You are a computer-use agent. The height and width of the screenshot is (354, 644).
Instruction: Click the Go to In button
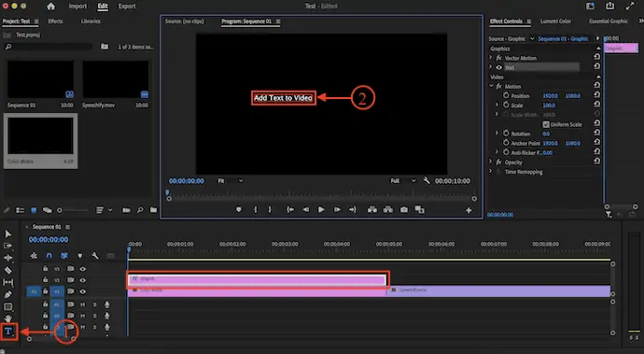coord(290,209)
